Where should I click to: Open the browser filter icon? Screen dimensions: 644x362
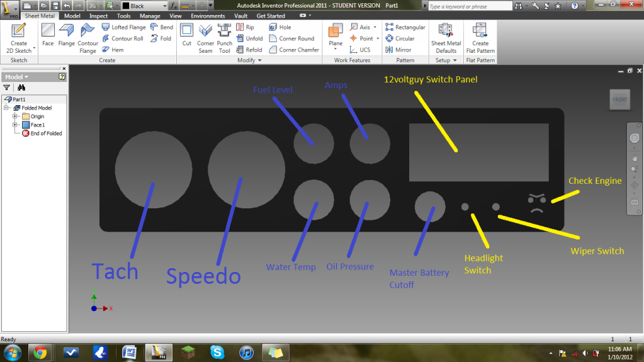6,88
